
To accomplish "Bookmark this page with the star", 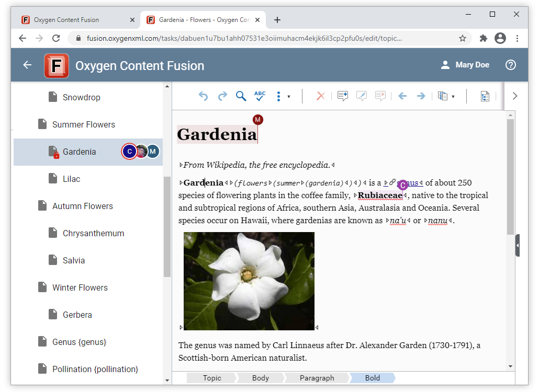I will [463, 38].
